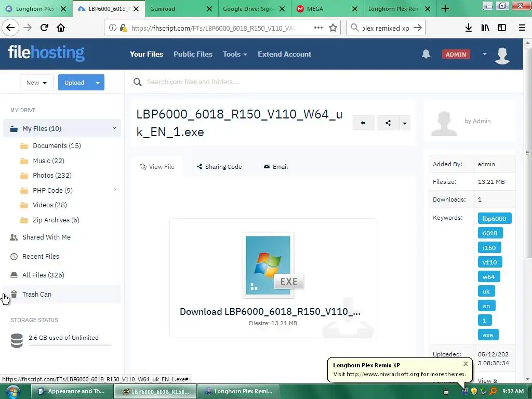Screen dimensions: 532x399
Task: Open the Music (22) folder
Action: (48, 161)
